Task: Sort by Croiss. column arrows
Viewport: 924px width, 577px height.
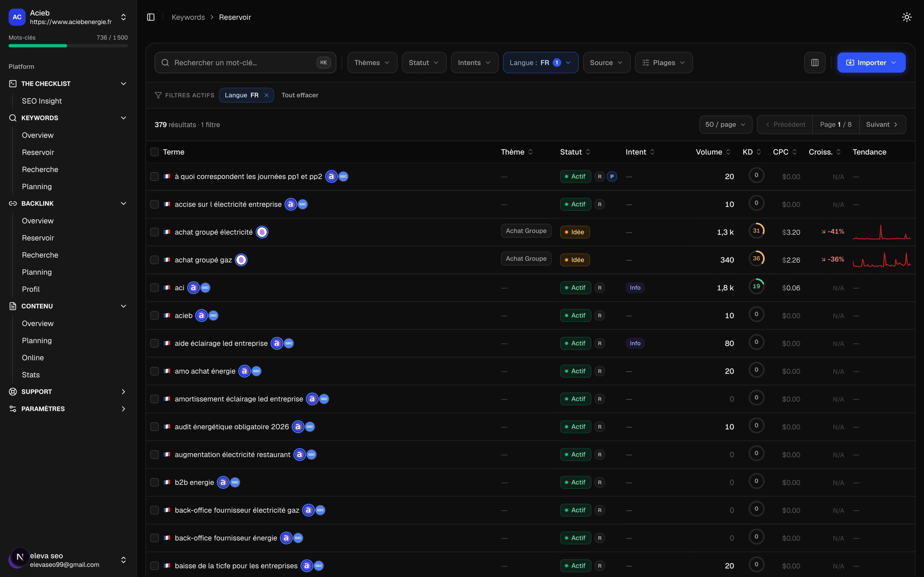Action: coord(838,152)
